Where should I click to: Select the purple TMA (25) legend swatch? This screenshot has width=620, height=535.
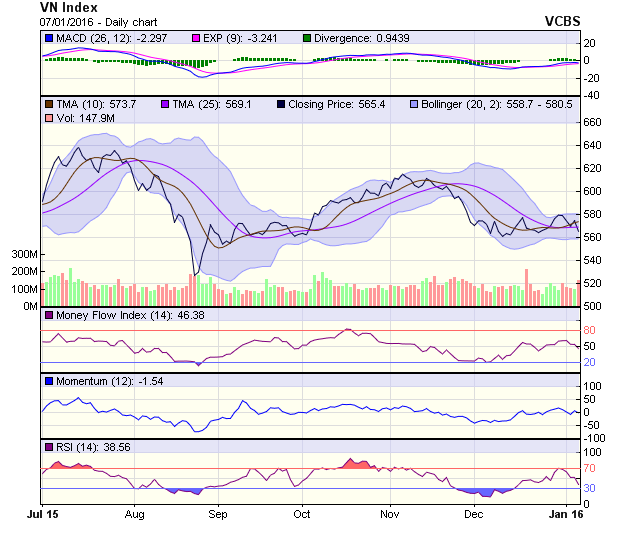164,104
